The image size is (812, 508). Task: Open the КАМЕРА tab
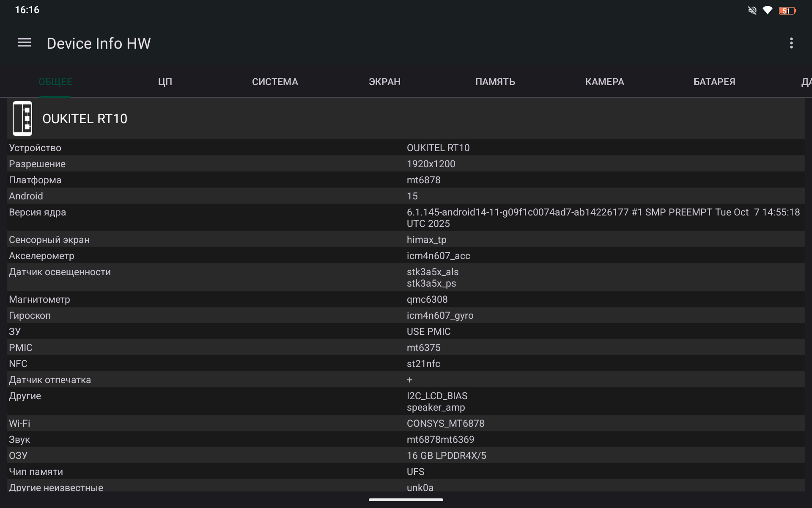pyautogui.click(x=604, y=82)
